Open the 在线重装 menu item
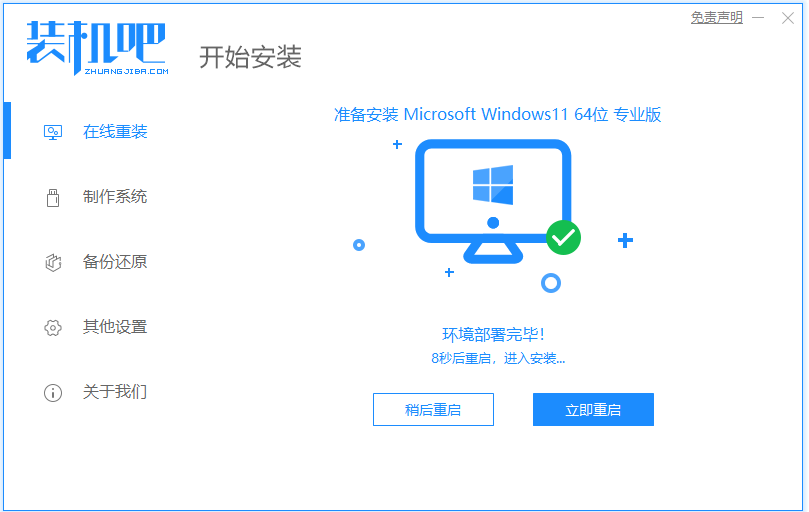 115,132
